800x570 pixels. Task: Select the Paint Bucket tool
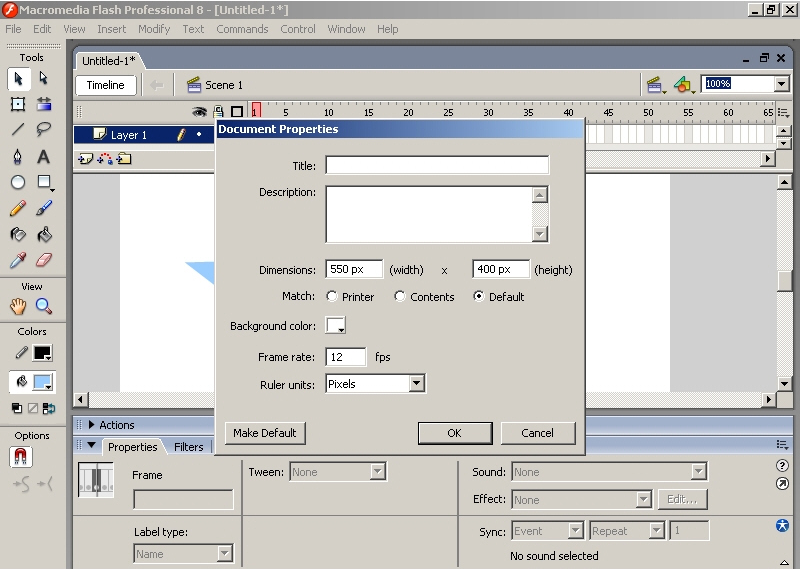tap(44, 234)
